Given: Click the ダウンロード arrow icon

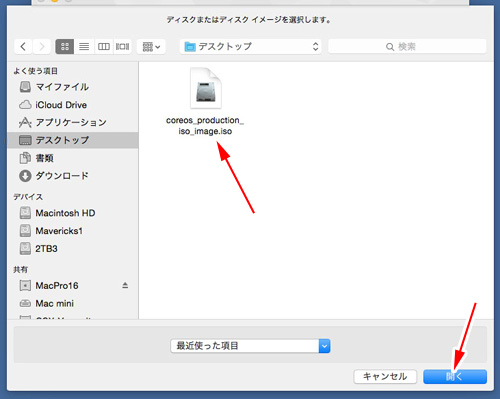Looking at the screenshot, I should click(x=25, y=176).
